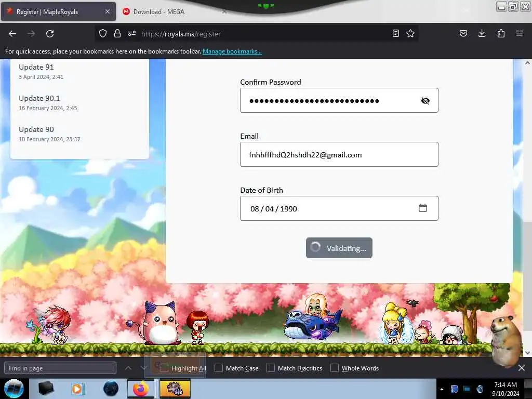Click the round blue system tray icon
This screenshot has height=399, width=532.
tap(480, 389)
